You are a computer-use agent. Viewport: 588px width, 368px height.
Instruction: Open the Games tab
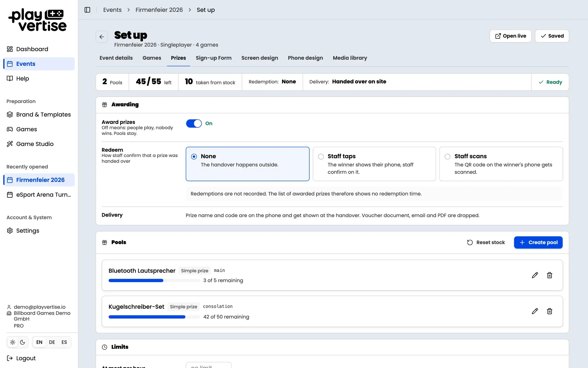pyautogui.click(x=152, y=58)
